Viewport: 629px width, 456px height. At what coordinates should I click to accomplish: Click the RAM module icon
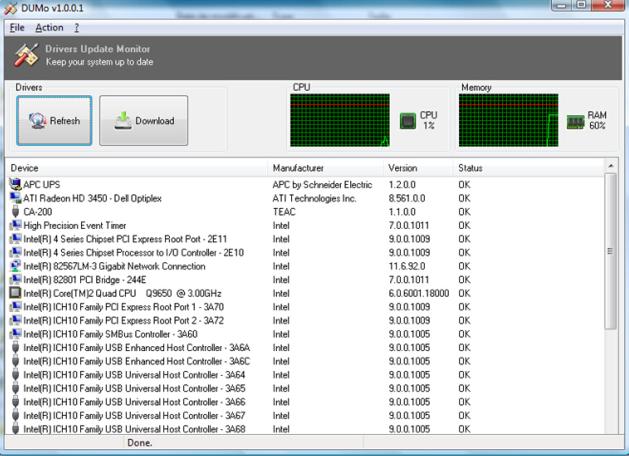(575, 121)
